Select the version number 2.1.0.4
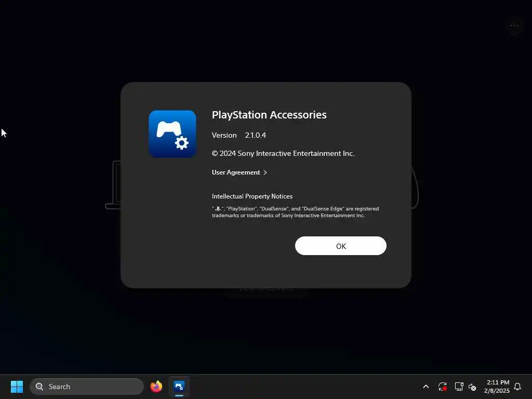Viewport: 532px width, 399px height. click(256, 135)
